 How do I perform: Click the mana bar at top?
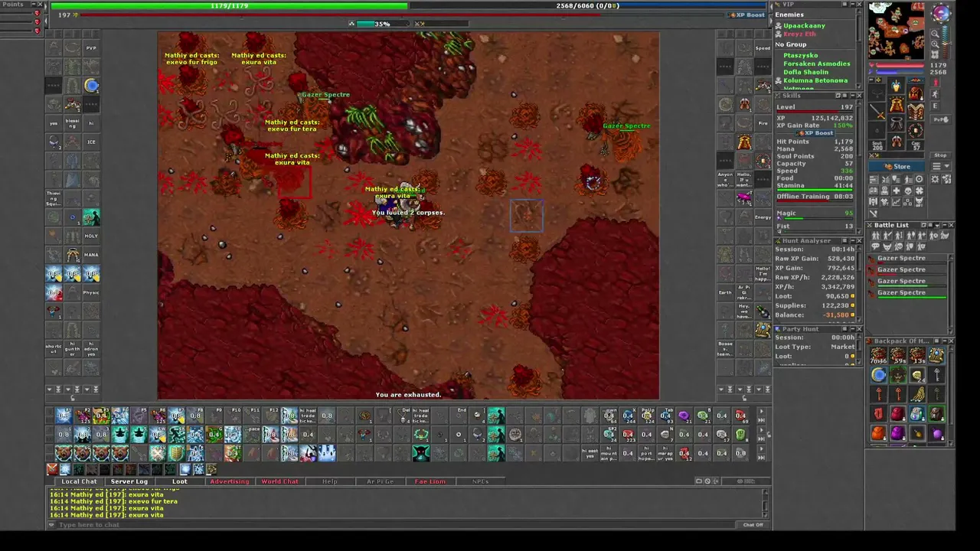click(588, 6)
